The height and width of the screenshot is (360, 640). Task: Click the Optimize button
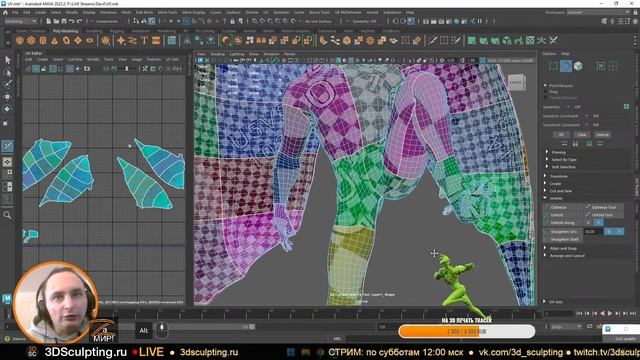(x=563, y=207)
